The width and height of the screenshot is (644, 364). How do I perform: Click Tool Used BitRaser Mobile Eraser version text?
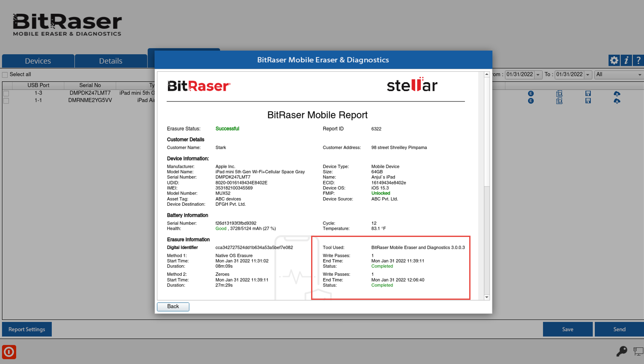click(x=418, y=248)
